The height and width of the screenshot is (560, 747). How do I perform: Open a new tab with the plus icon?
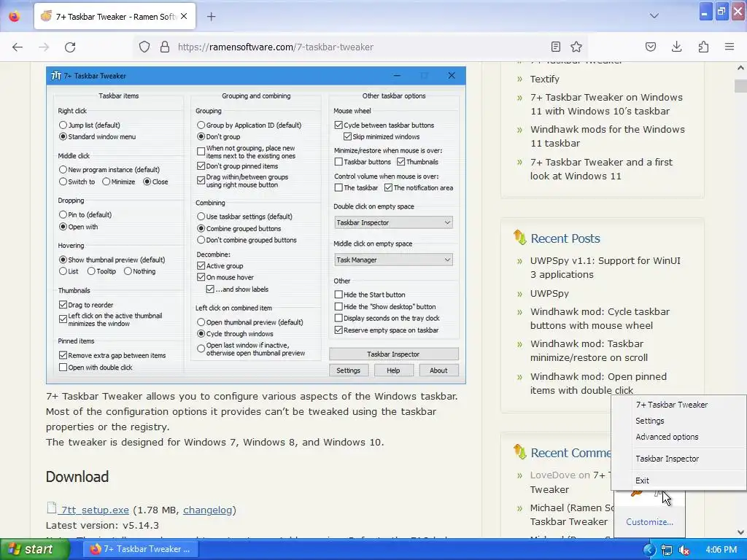(212, 17)
